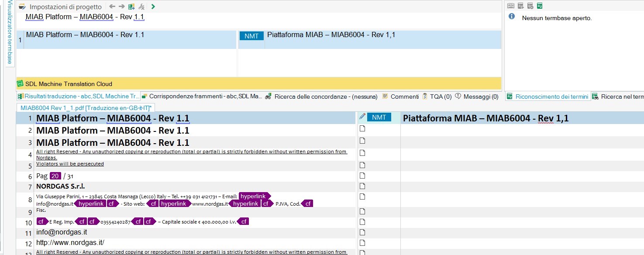Click the status icon of the Via Giuseppe Parini row

(362, 196)
